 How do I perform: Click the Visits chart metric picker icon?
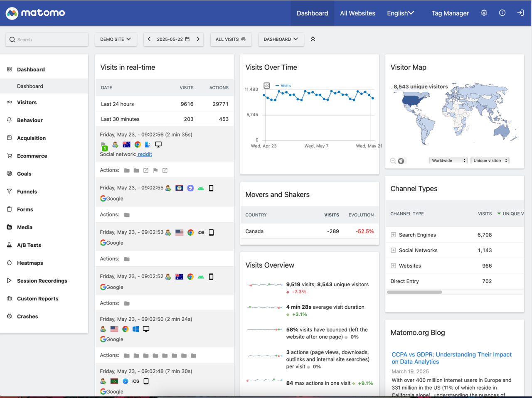click(267, 86)
